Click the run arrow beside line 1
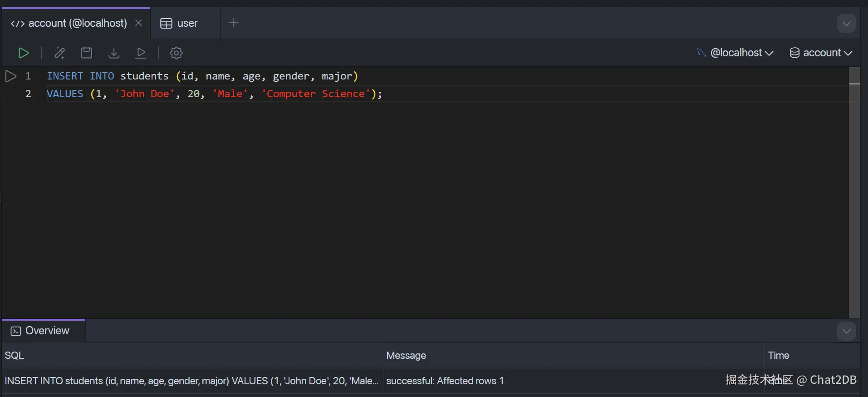 (x=10, y=76)
